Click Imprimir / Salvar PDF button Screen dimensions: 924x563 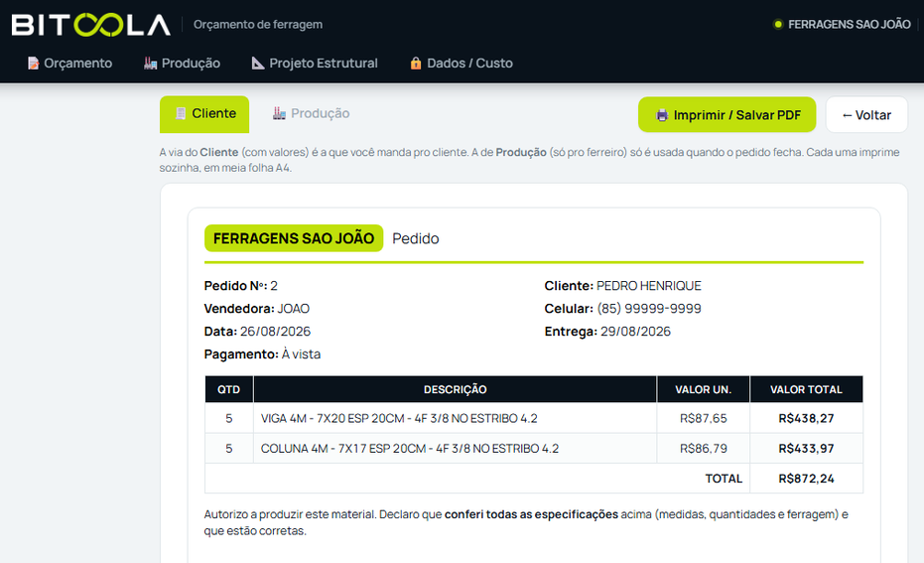point(726,115)
